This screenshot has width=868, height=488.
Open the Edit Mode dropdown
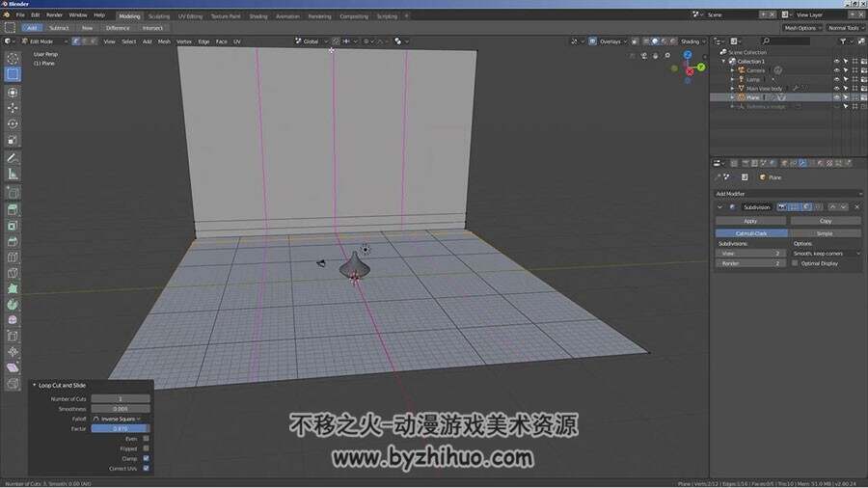[44, 41]
